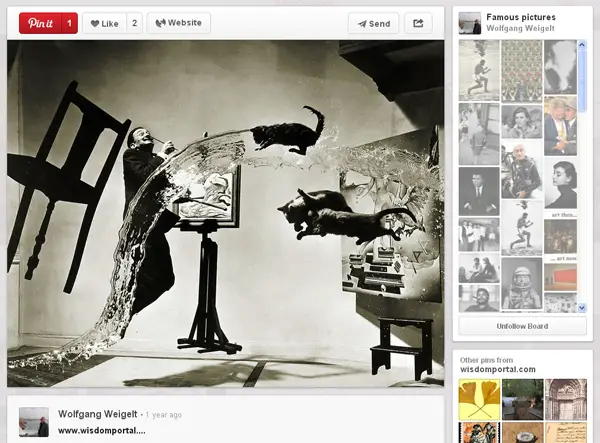
Task: Open the astronaut in helmet board thumbnail
Action: coord(522,283)
